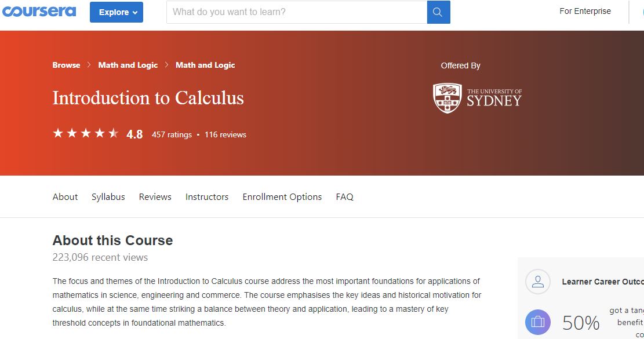Click the search field 'What do you want to learn?'
The width and height of the screenshot is (644, 339).
[297, 12]
